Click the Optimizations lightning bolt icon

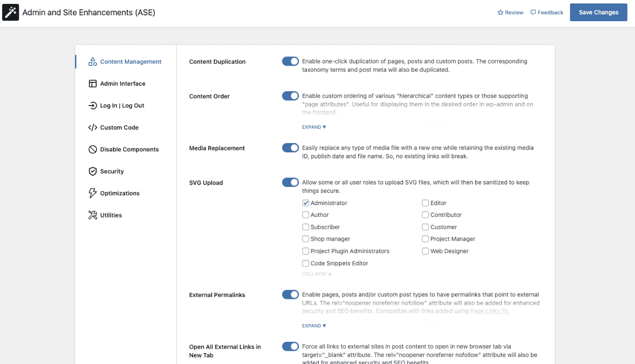[x=92, y=193]
